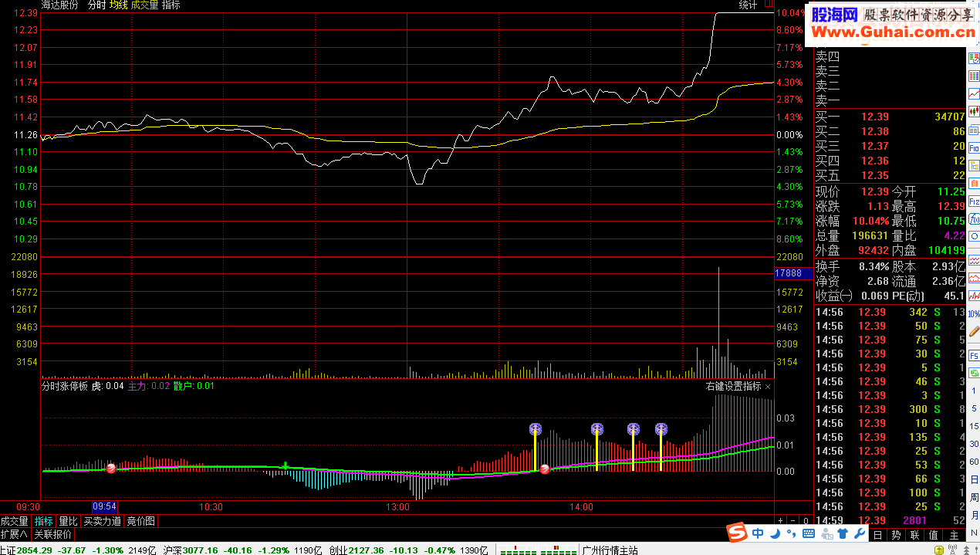
Task: Select the 日 tab at bottom right
Action: (x=877, y=535)
